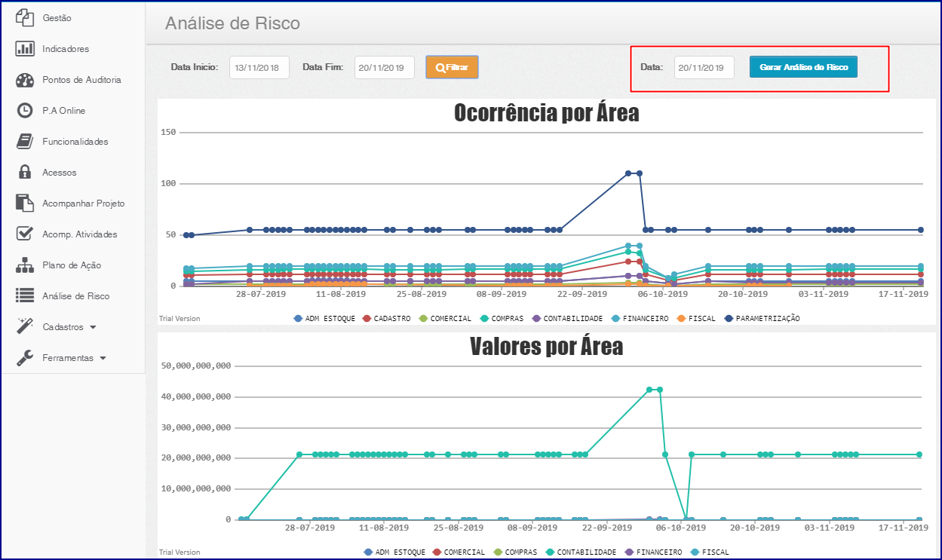Open the Gestão sidebar icon
942x560 pixels.
pos(25,17)
